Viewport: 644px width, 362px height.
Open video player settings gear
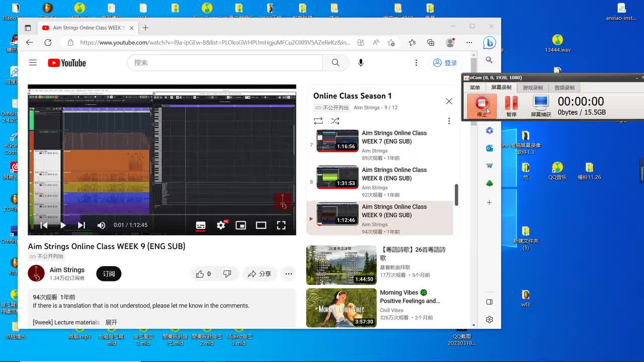pos(221,225)
